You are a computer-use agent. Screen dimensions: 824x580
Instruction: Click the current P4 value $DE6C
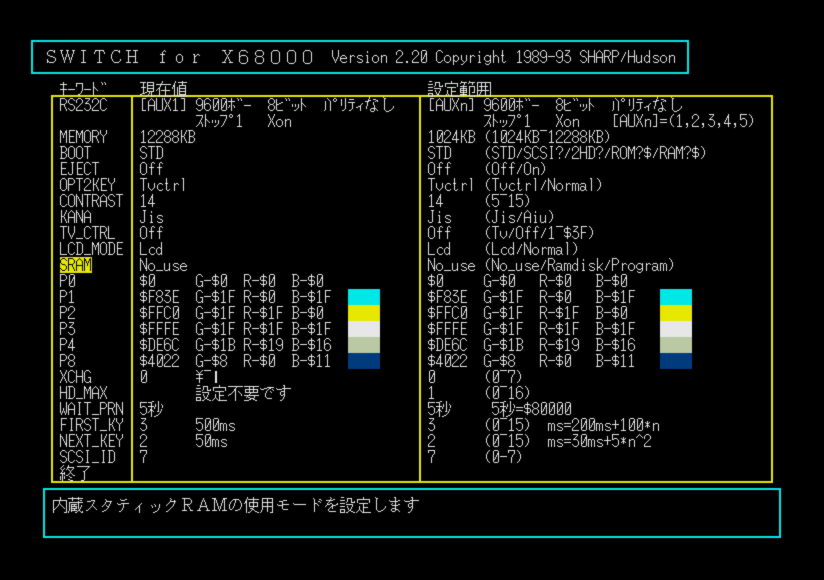pyautogui.click(x=159, y=345)
